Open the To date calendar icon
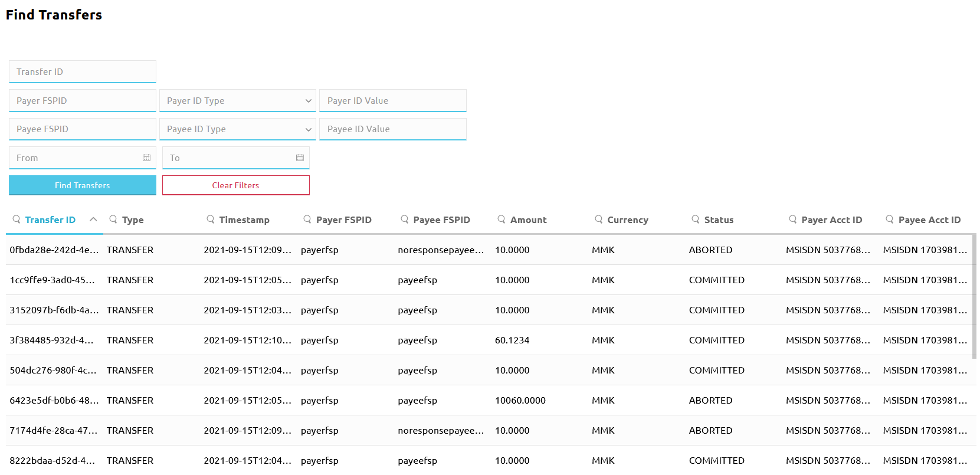980x475 pixels. (300, 158)
